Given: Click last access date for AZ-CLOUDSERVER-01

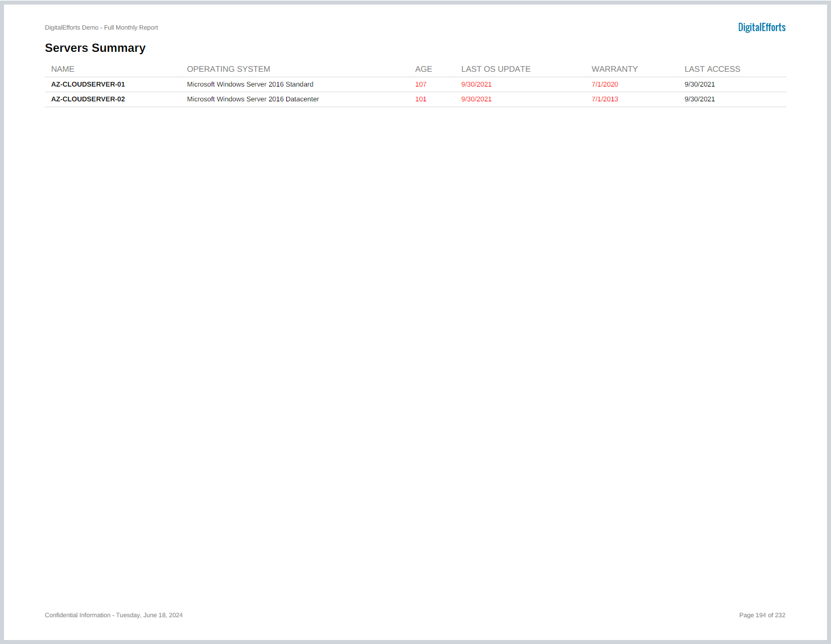Looking at the screenshot, I should [x=700, y=84].
